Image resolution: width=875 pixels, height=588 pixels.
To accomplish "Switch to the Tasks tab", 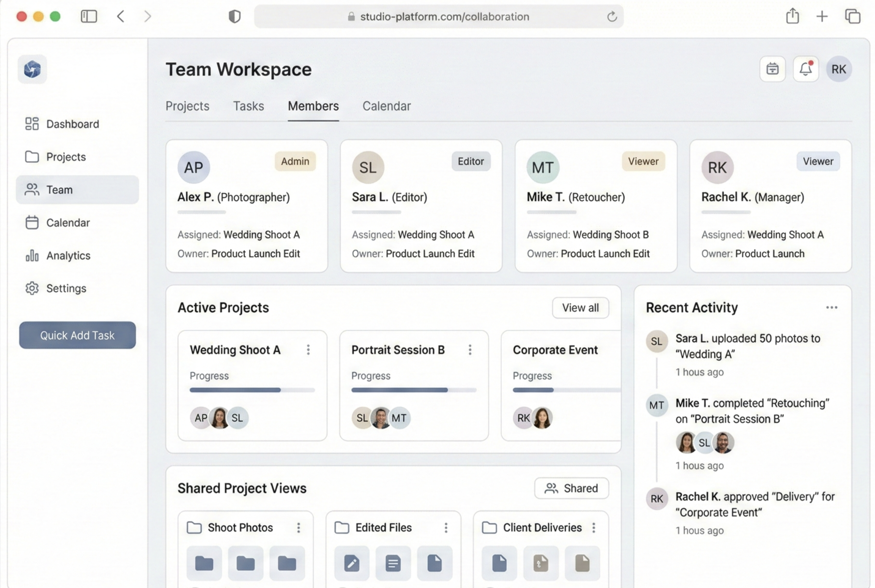I will pos(248,106).
